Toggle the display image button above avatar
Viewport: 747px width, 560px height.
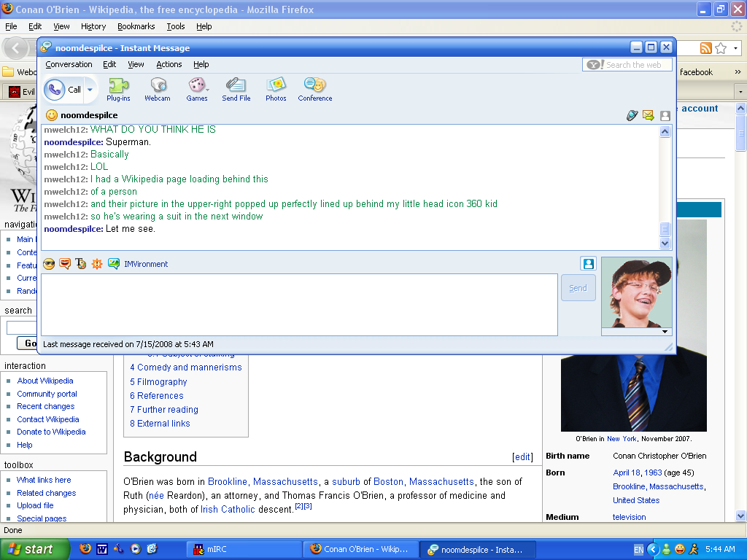click(589, 263)
